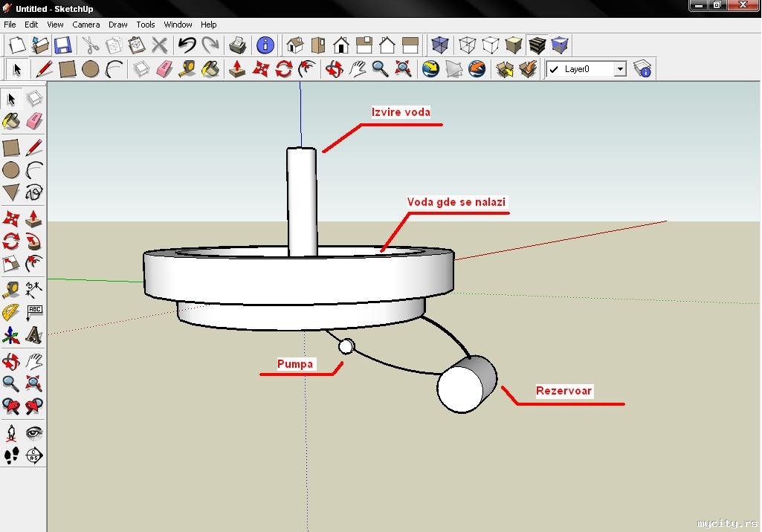Select the Eraser tool in top toolbar
Screen dimensions: 762x532
click(x=164, y=69)
